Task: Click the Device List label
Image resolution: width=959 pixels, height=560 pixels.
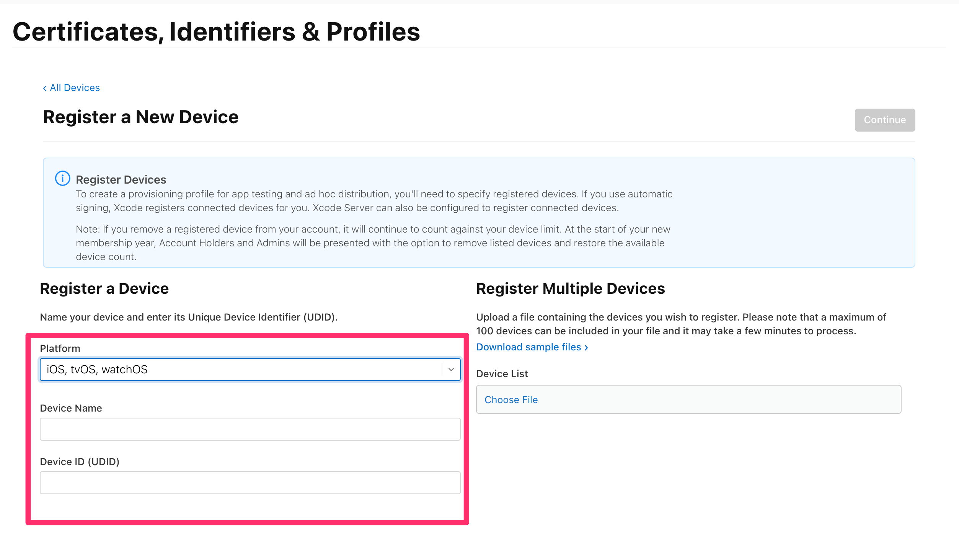Action: [501, 374]
